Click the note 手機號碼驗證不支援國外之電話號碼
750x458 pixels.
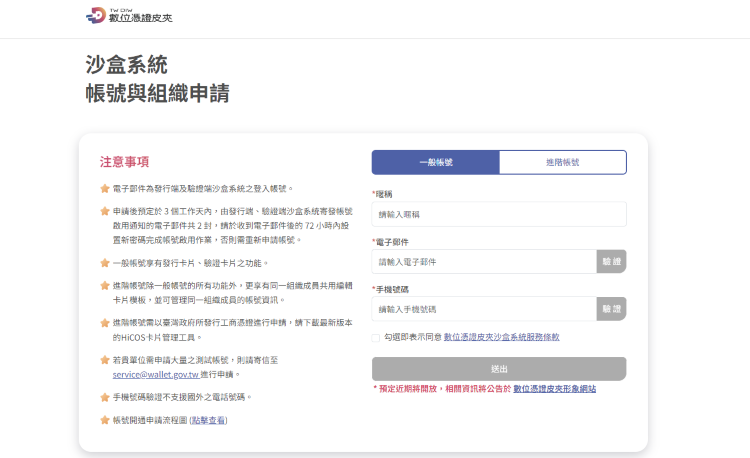tap(182, 397)
